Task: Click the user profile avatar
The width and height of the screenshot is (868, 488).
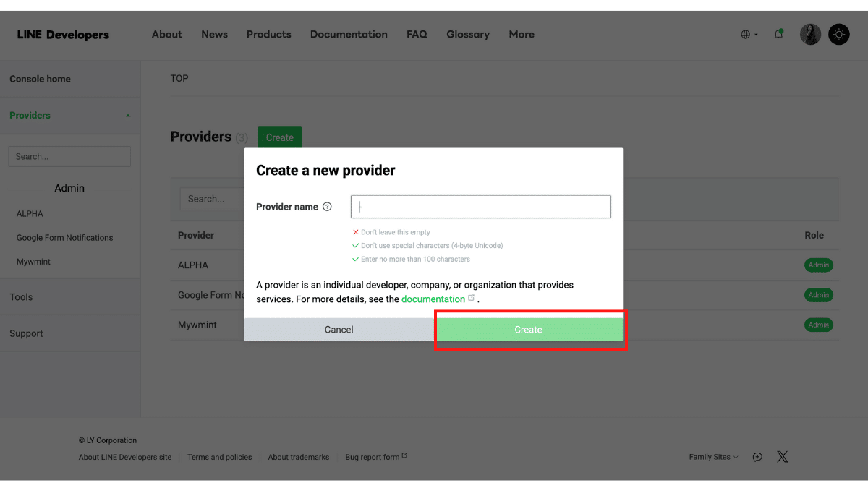Action: click(x=810, y=34)
